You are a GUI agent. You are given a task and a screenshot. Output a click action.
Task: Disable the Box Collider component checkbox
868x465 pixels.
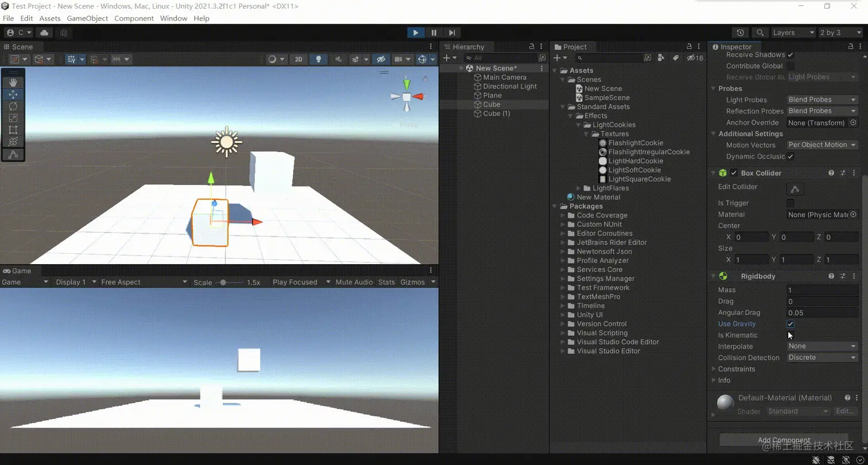click(734, 173)
